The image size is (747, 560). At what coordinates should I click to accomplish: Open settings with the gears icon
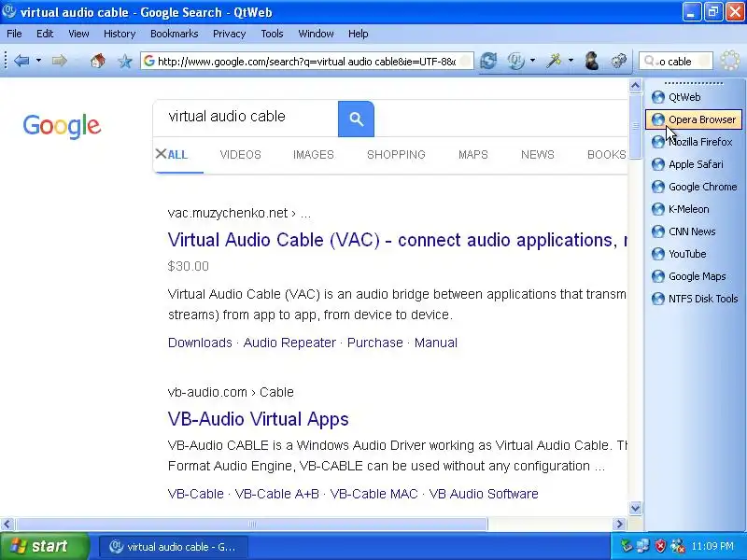pyautogui.click(x=618, y=61)
